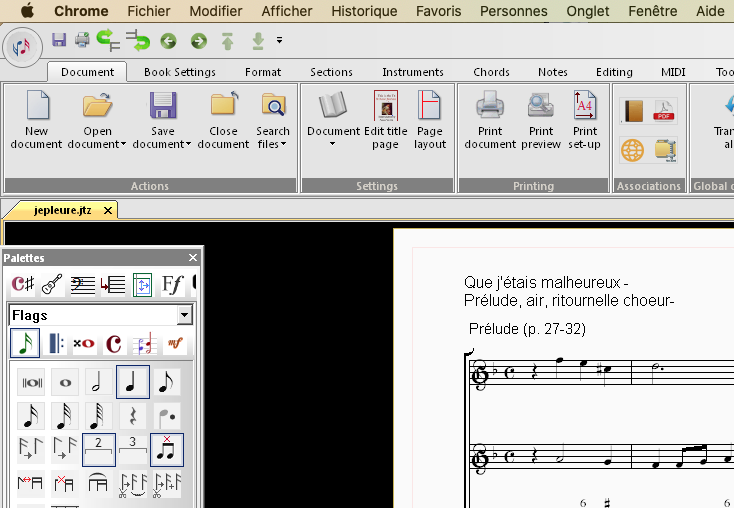Pick the half note symbol
This screenshot has height=508, width=734.
click(x=98, y=382)
